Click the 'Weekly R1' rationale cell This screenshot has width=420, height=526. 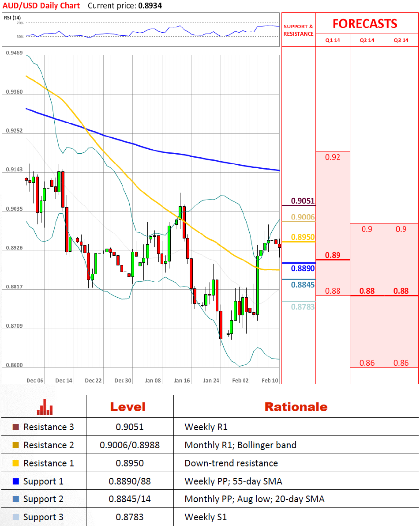point(206,427)
